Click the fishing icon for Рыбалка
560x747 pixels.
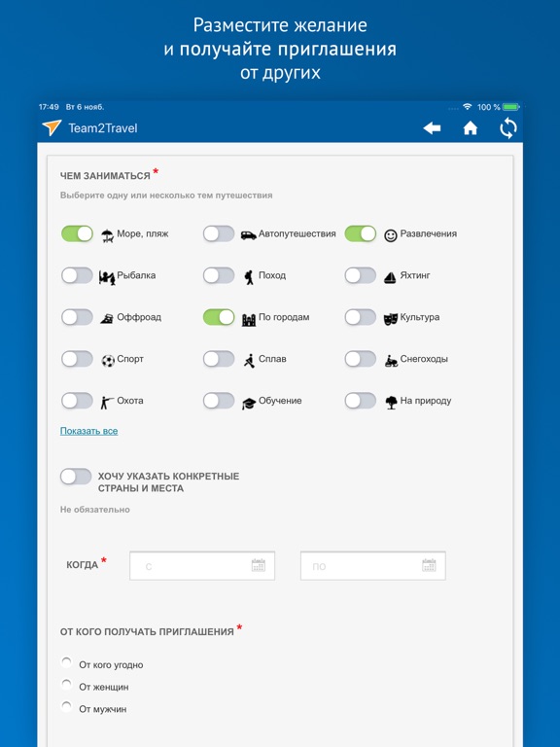[107, 277]
